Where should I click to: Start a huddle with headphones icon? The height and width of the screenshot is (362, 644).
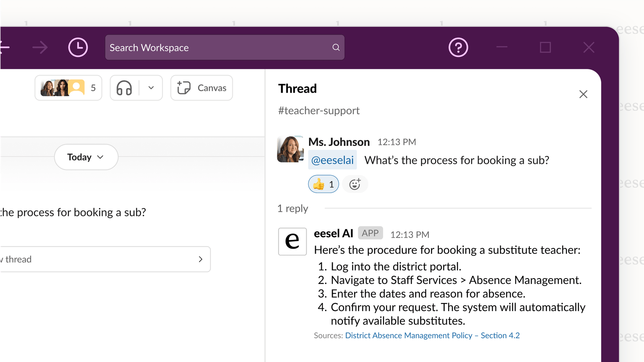click(123, 88)
